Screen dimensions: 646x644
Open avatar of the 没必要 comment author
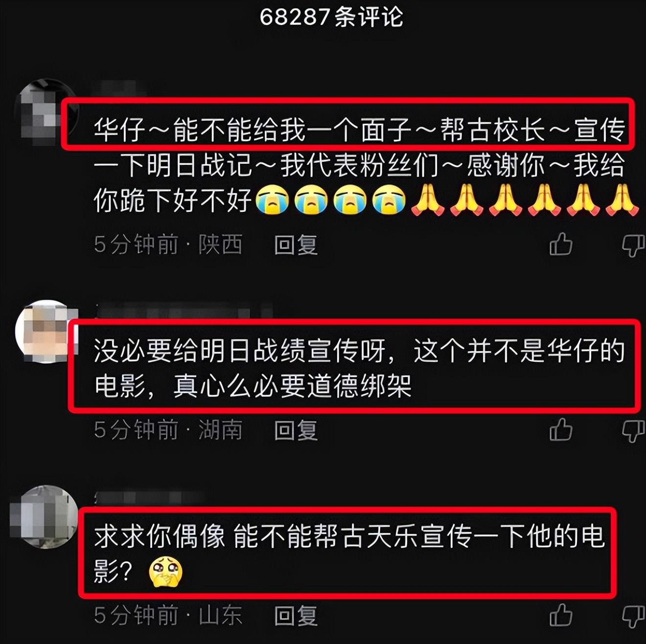click(x=46, y=331)
